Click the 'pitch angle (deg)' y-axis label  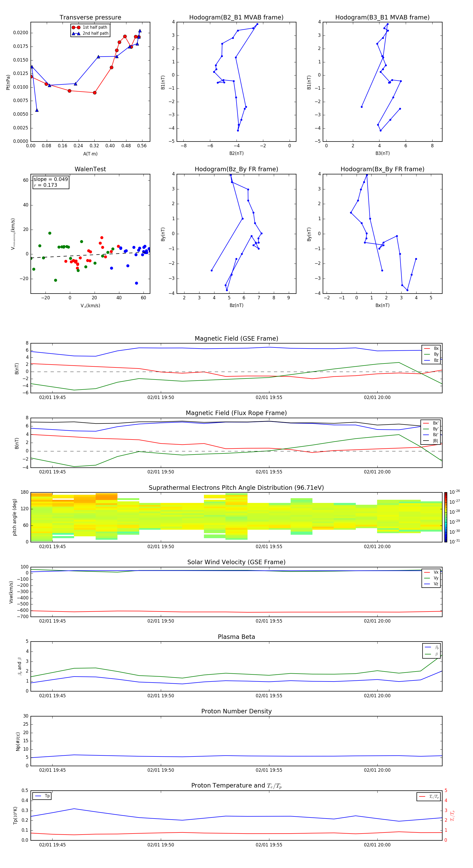click(14, 517)
